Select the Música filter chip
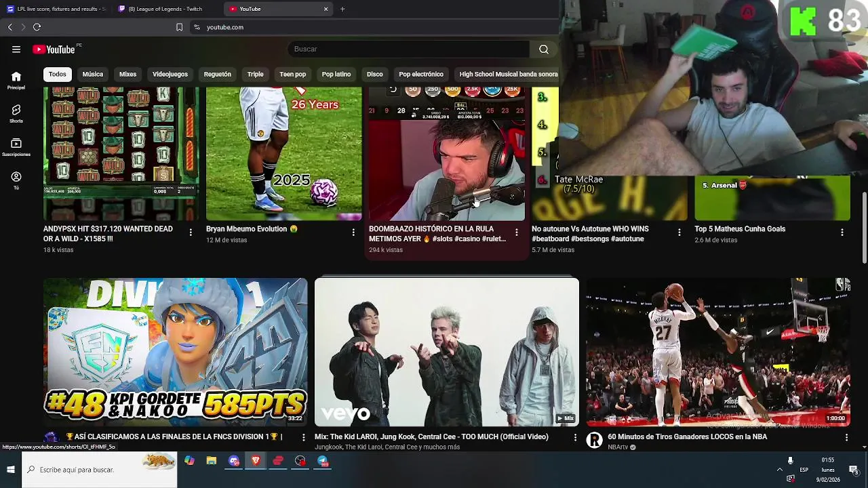Screen dimensions: 868x488 pos(93,74)
